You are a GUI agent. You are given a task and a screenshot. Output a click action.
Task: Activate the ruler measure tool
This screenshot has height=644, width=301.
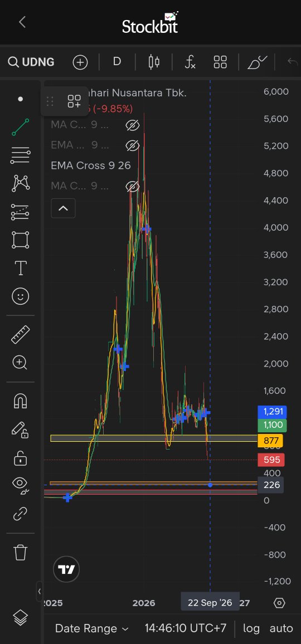pos(21,334)
